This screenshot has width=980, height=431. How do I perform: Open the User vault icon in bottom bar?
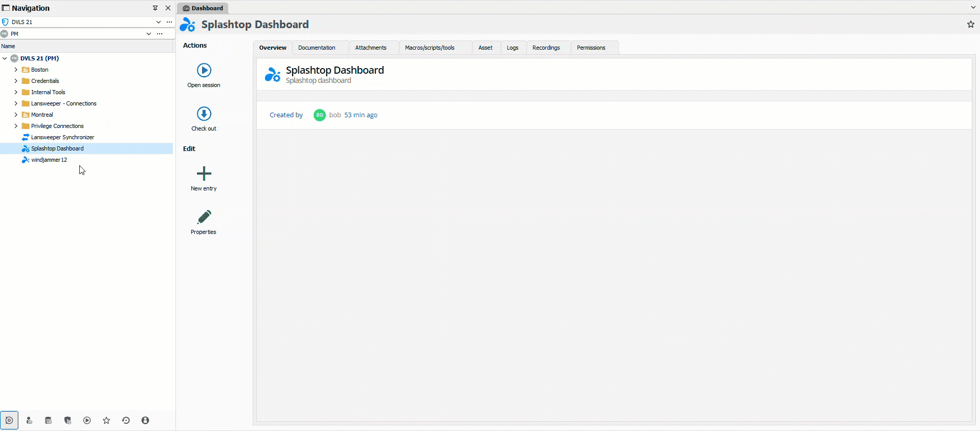145,420
